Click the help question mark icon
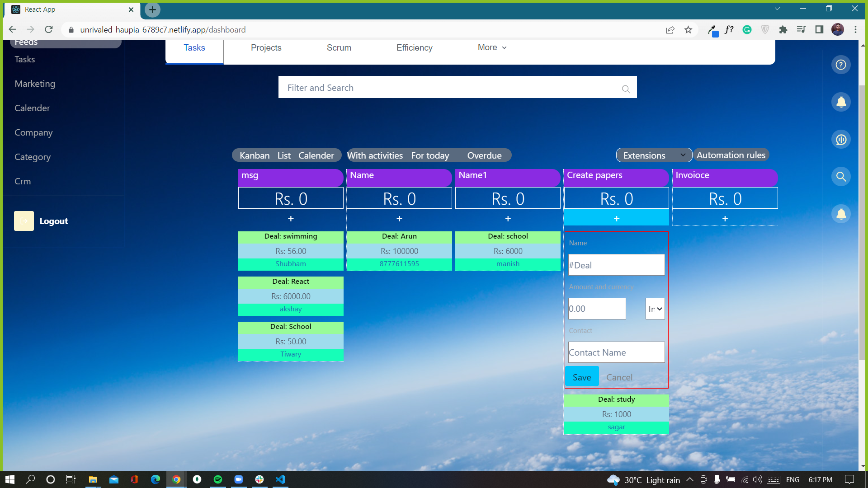 pos(841,65)
